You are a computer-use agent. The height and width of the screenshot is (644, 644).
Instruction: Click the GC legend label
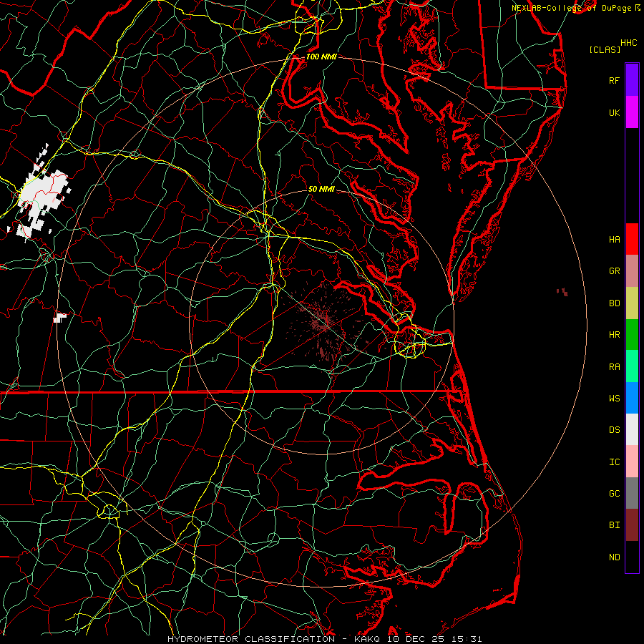[614, 494]
